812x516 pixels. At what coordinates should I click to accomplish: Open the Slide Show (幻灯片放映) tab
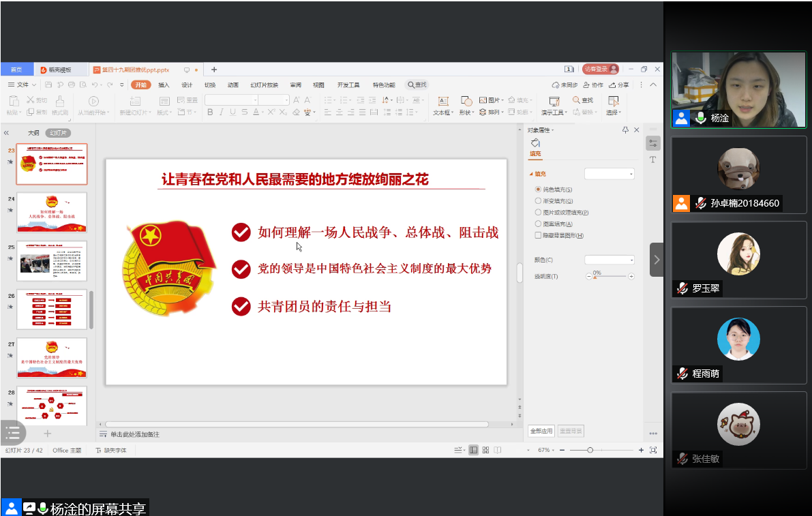click(x=264, y=85)
